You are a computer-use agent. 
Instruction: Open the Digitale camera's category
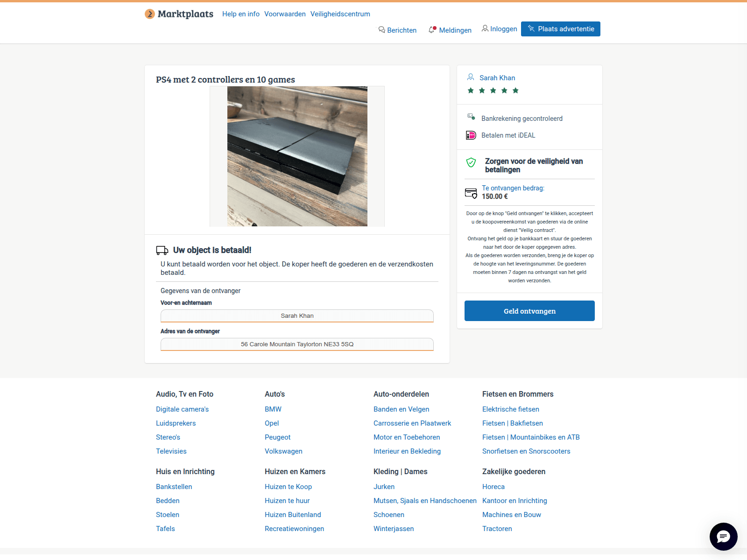point(182,409)
